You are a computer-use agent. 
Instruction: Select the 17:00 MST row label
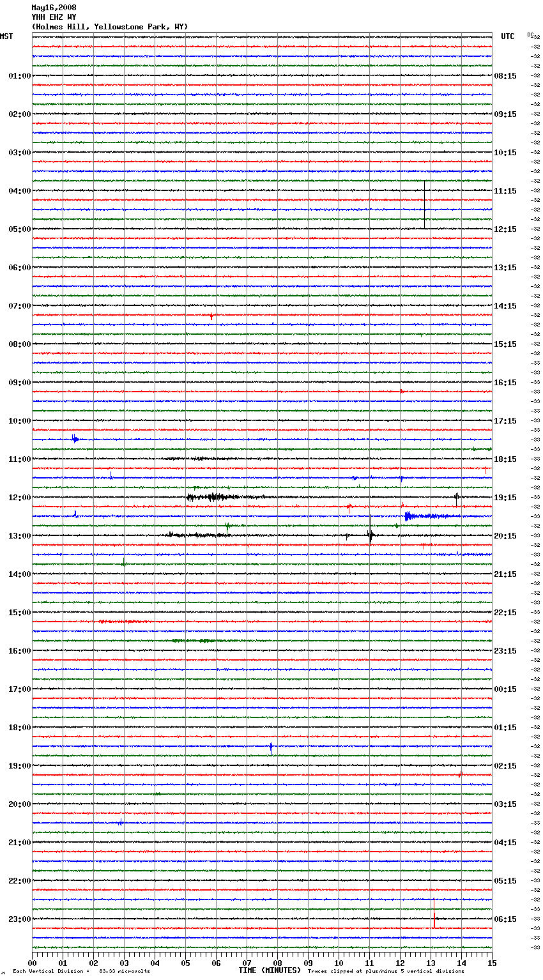coord(20,689)
